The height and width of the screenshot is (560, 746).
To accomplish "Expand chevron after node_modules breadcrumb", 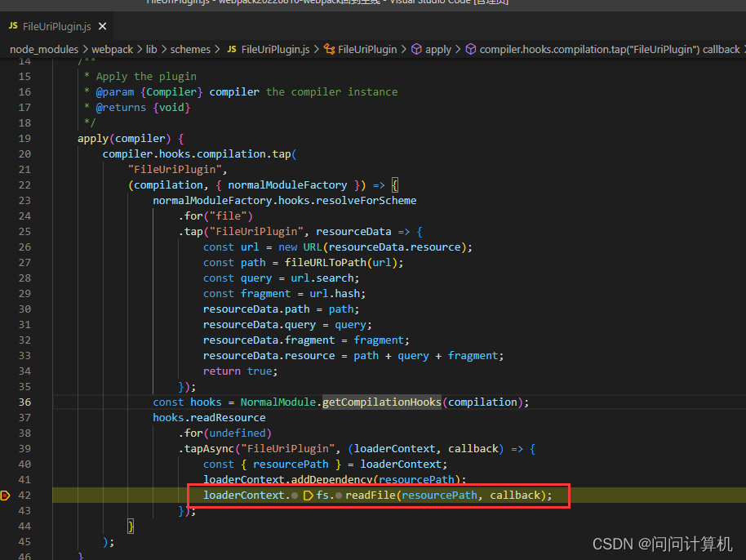I will click(85, 50).
